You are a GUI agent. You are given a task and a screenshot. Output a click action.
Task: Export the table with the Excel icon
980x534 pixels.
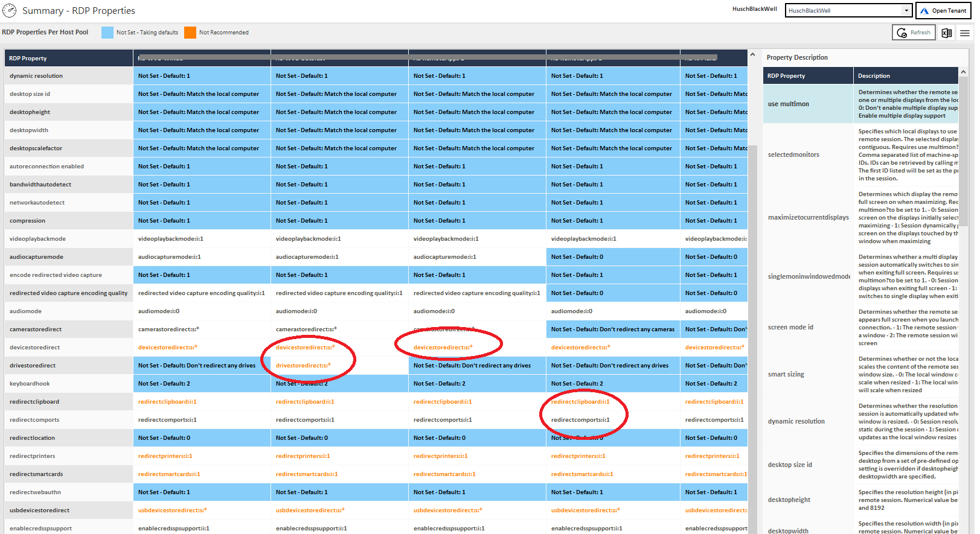pyautogui.click(x=947, y=33)
